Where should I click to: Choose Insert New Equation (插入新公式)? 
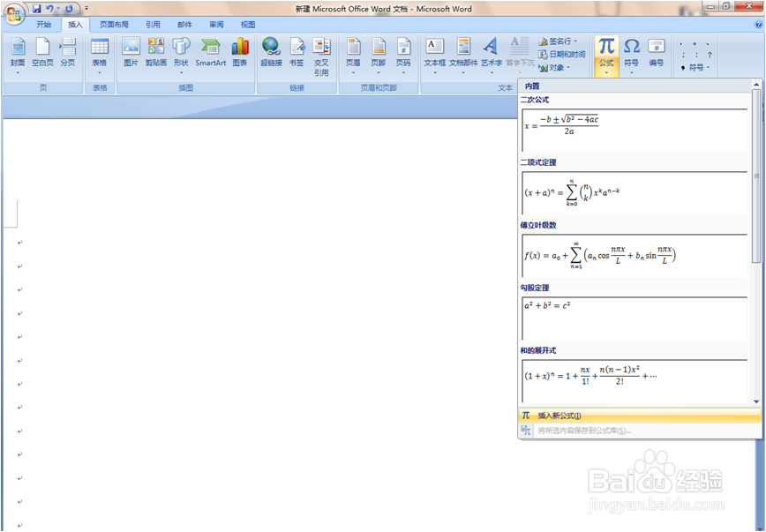pyautogui.click(x=640, y=416)
